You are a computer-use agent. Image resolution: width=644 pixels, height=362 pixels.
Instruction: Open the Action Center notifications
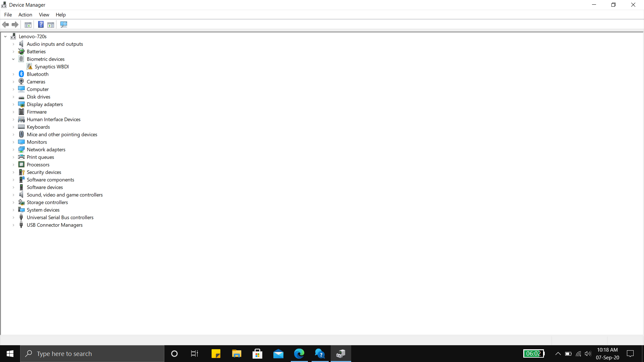630,354
